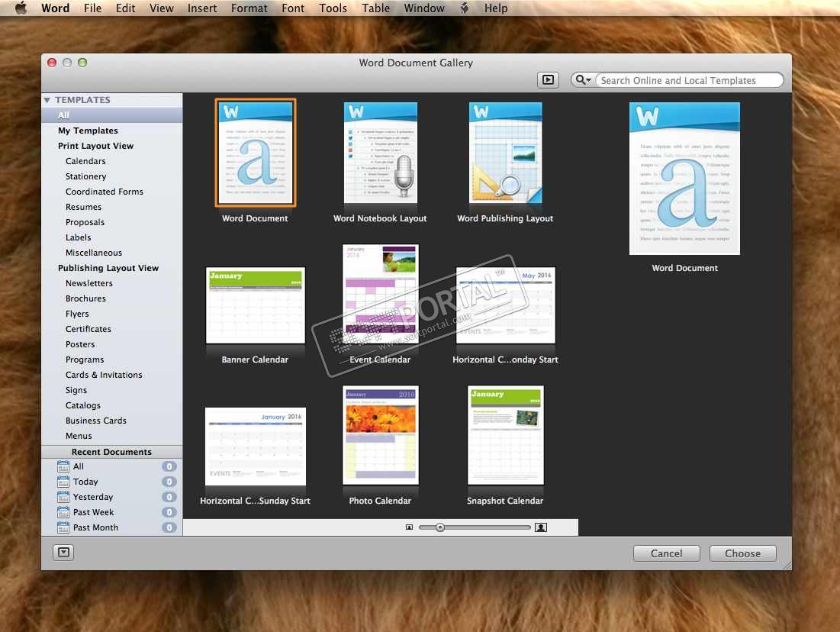Screen dimensions: 840x632
Task: Show recent documents from Past Month
Action: [112, 527]
